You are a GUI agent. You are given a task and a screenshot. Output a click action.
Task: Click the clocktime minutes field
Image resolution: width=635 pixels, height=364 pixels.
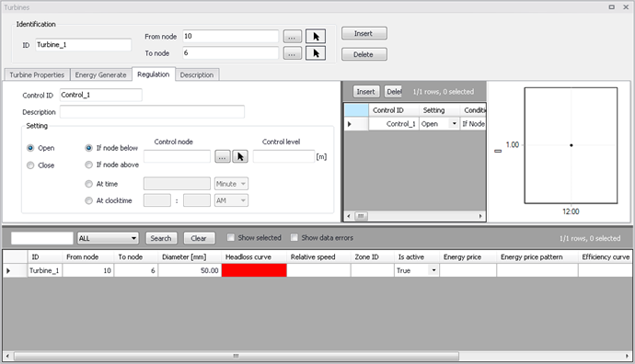click(197, 200)
